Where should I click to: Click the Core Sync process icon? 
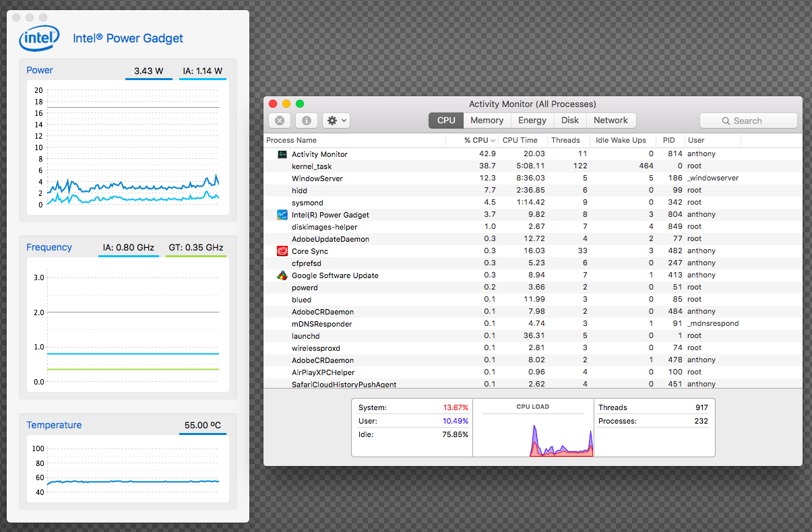(282, 251)
